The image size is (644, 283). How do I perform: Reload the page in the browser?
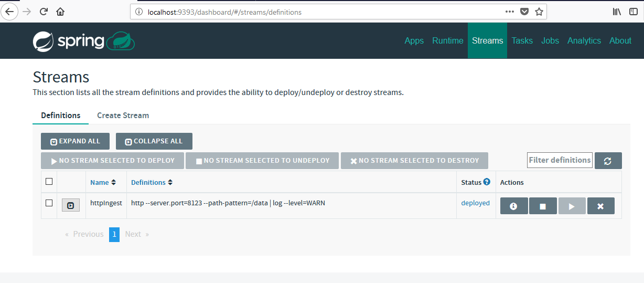44,12
